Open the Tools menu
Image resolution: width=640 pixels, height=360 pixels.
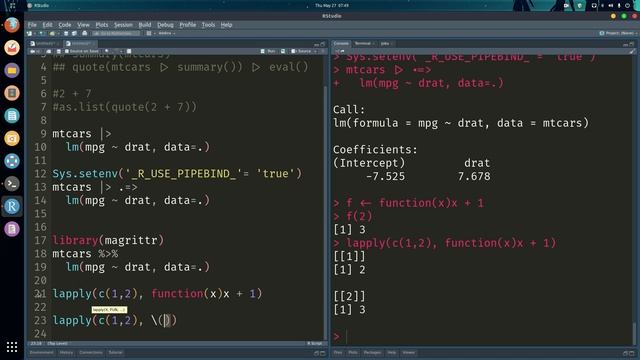[208, 25]
